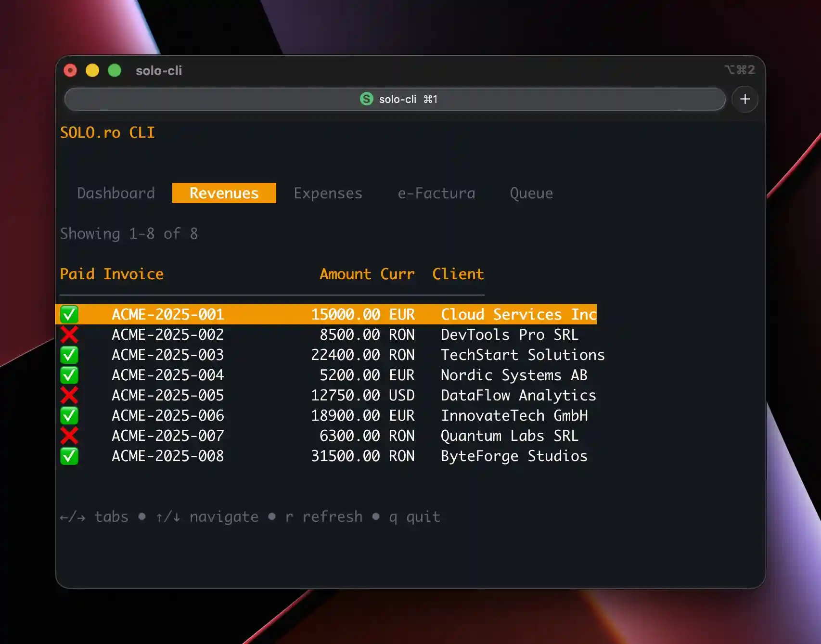The width and height of the screenshot is (821, 644).
Task: Switch to the Dashboard tab
Action: pos(116,193)
